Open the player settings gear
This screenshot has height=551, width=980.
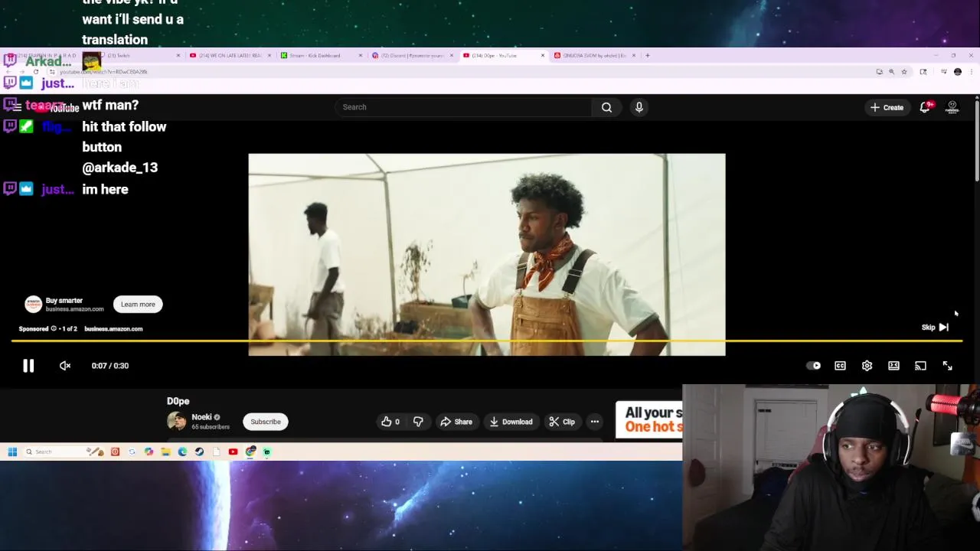(867, 366)
